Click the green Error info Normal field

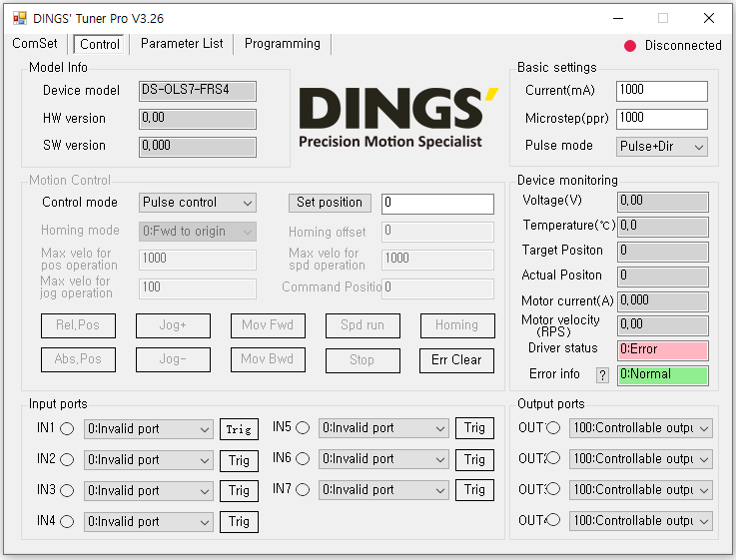(x=663, y=375)
